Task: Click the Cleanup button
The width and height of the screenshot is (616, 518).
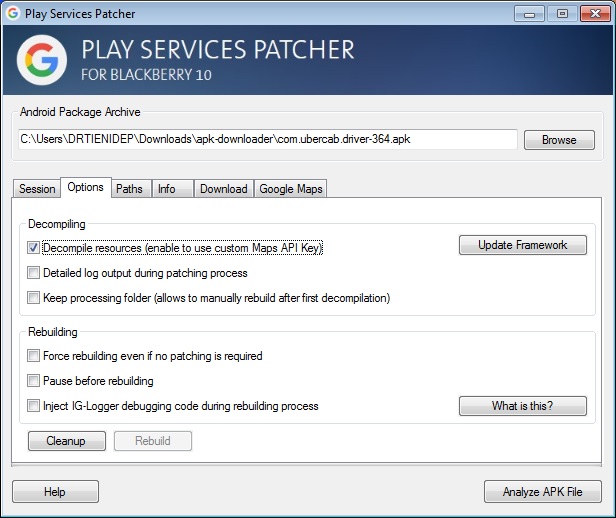Action: click(67, 441)
